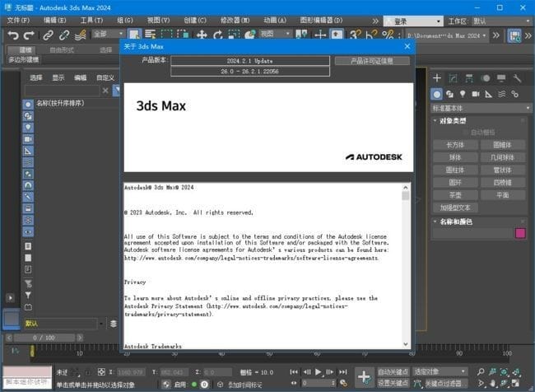This screenshot has height=392, width=535.
Task: Toggle Display Cameras filter in Scene Explorer
Action: (x=28, y=139)
